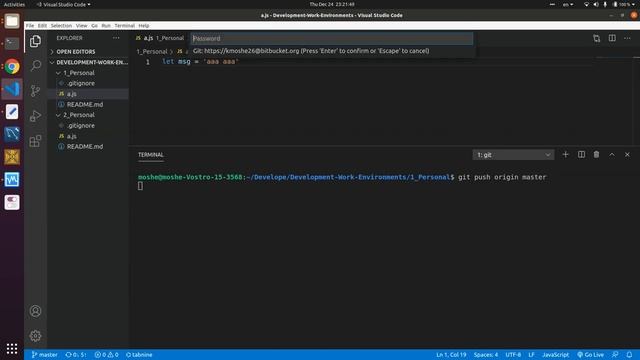Image resolution: width=640 pixels, height=360 pixels.
Task: Click the open changes editor icon
Action: tap(596, 38)
